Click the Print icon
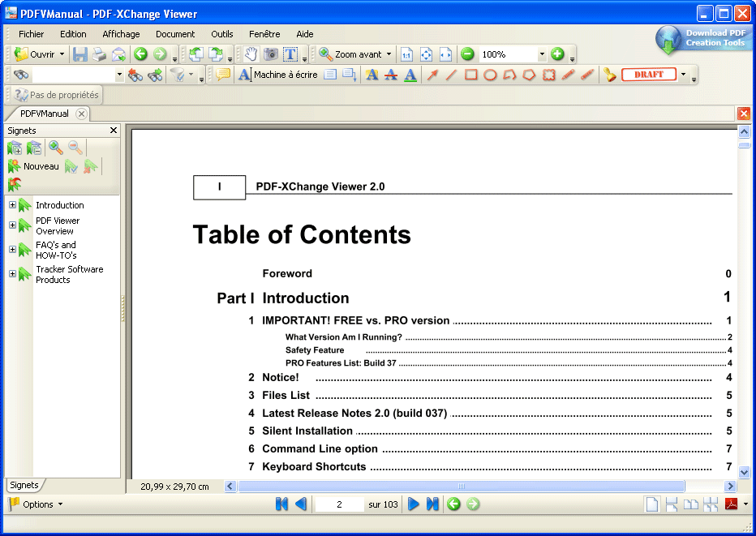 (x=99, y=54)
